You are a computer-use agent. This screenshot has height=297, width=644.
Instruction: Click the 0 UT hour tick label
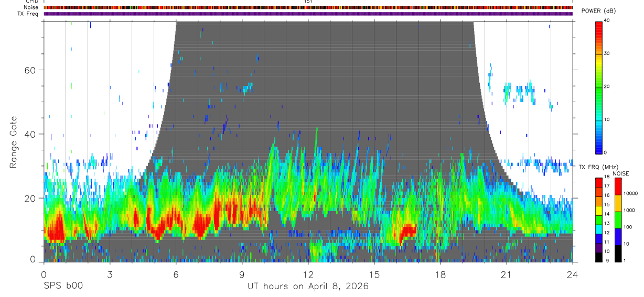(x=44, y=273)
